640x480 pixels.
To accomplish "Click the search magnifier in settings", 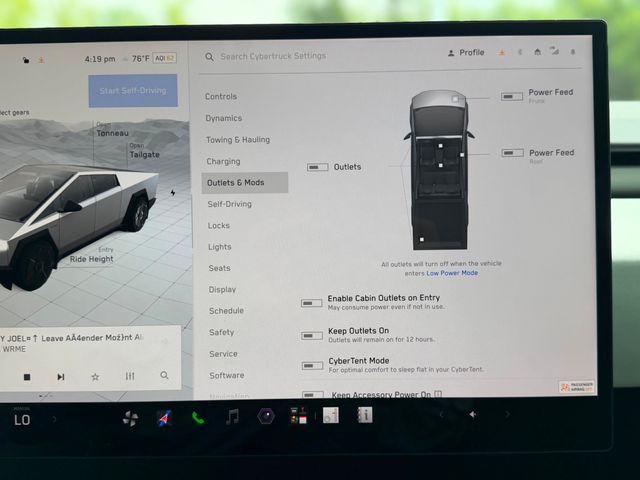I will 209,57.
